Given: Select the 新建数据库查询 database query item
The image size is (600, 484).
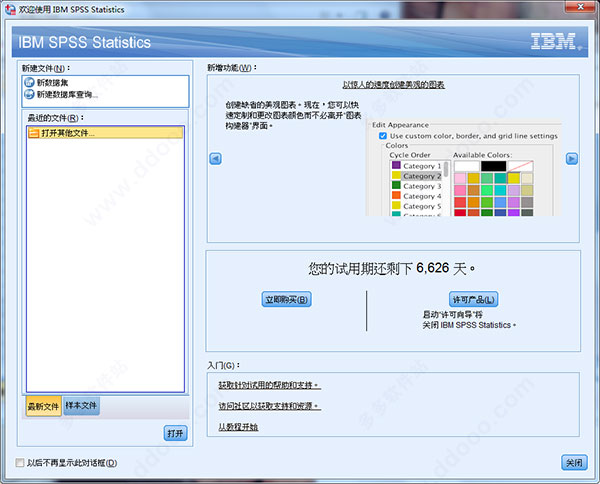Looking at the screenshot, I should (x=61, y=95).
